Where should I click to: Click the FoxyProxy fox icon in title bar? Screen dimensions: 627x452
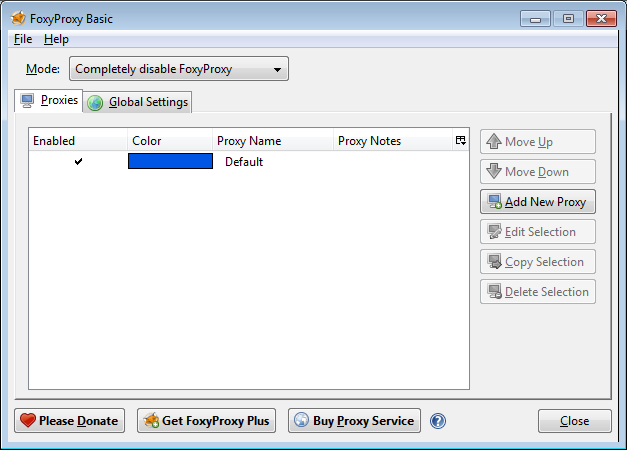(x=17, y=18)
